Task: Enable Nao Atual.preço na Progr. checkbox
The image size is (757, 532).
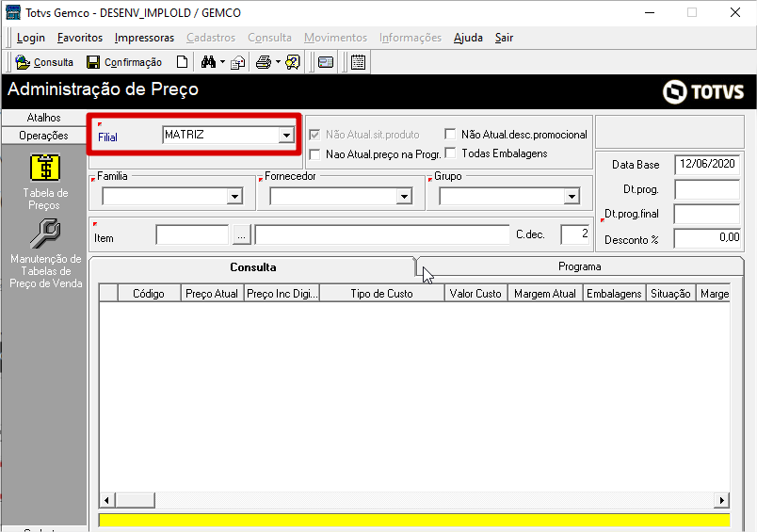Action: 314,154
